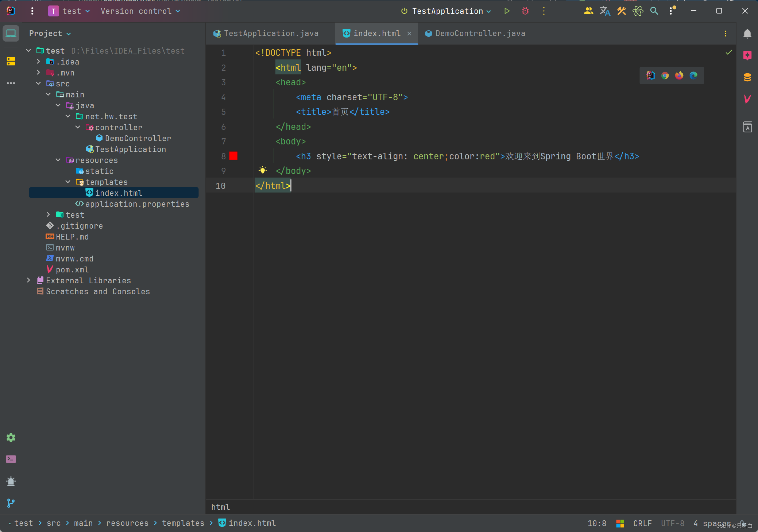758x532 pixels.
Task: Open build tools hammer-wrench icon
Action: click(621, 11)
